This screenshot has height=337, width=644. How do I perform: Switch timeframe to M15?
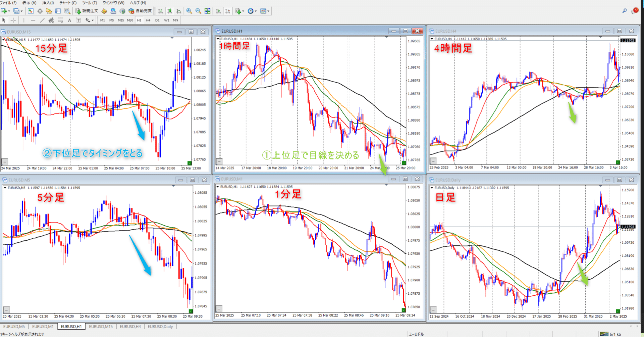pyautogui.click(x=121, y=20)
